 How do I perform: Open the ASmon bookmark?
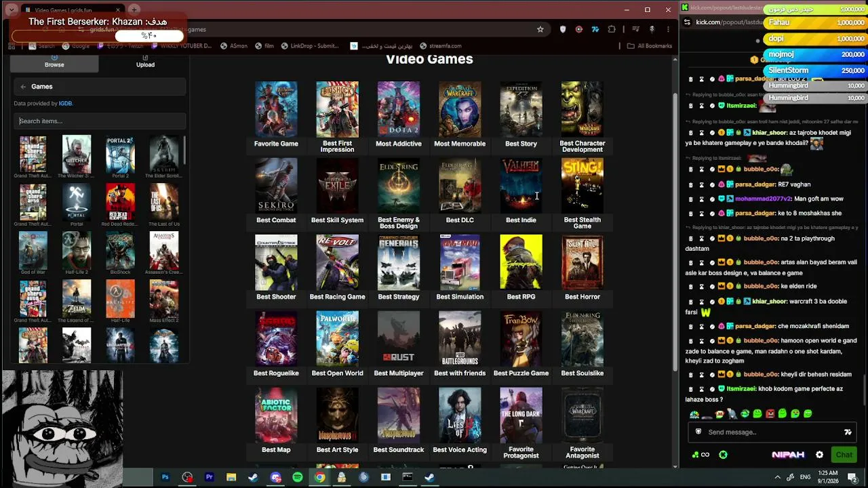pos(233,46)
